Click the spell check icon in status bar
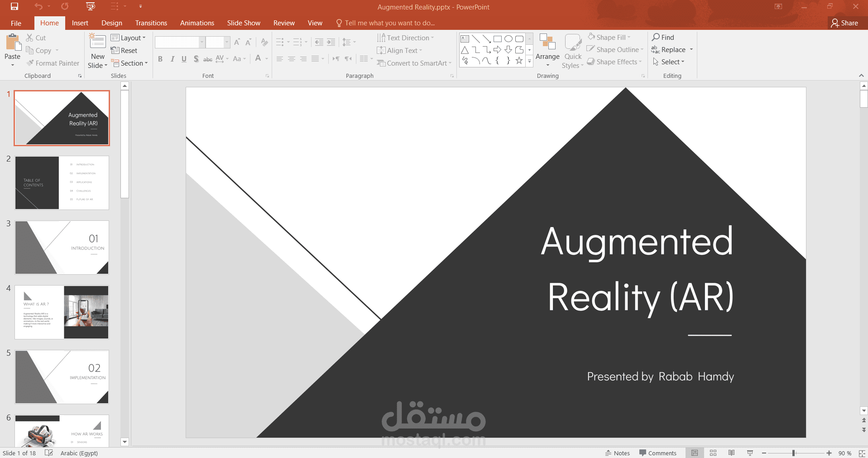868x458 pixels. tap(49, 453)
